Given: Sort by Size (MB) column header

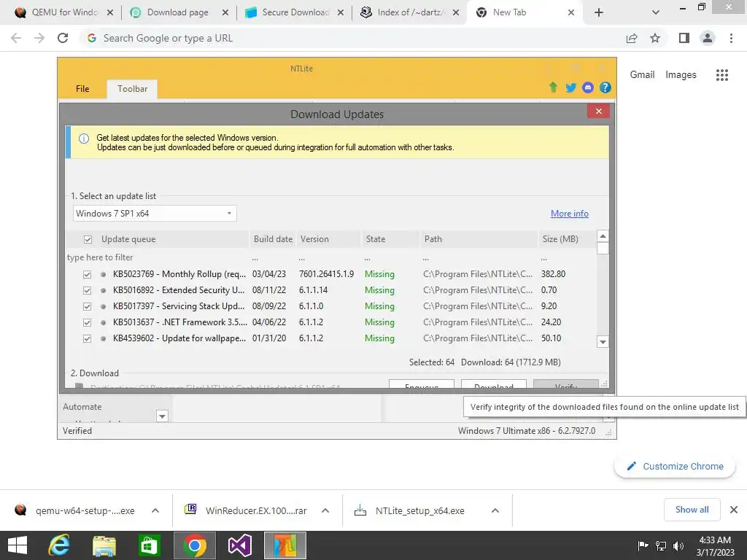Looking at the screenshot, I should click(566, 239).
